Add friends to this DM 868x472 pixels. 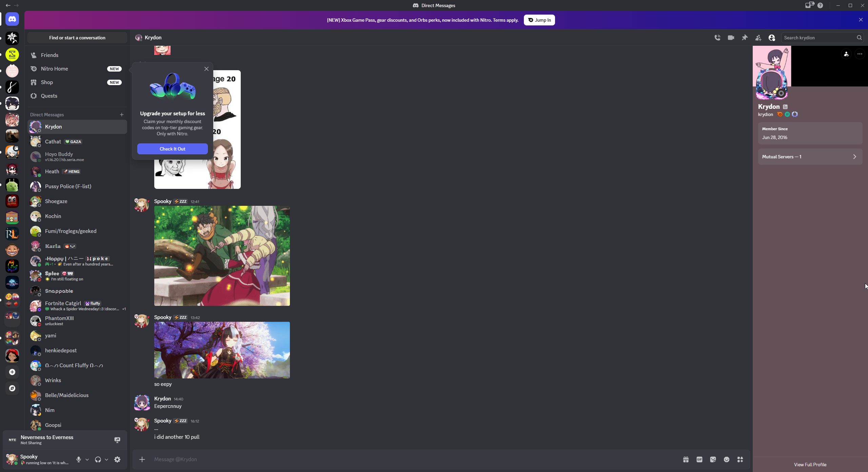point(758,38)
